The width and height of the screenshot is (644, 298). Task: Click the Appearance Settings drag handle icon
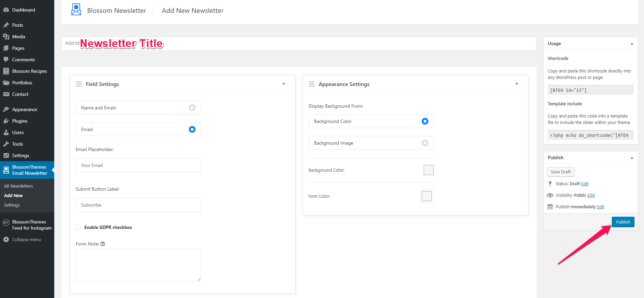click(x=311, y=84)
